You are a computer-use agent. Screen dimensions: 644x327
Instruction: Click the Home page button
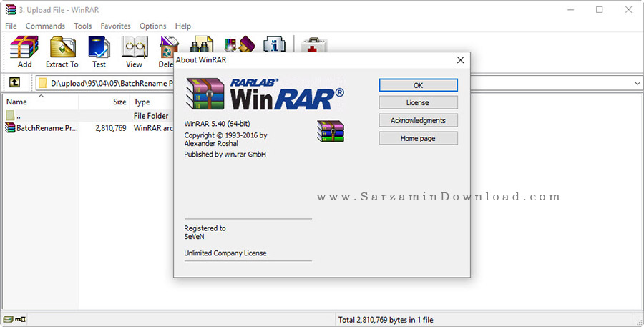coord(418,138)
